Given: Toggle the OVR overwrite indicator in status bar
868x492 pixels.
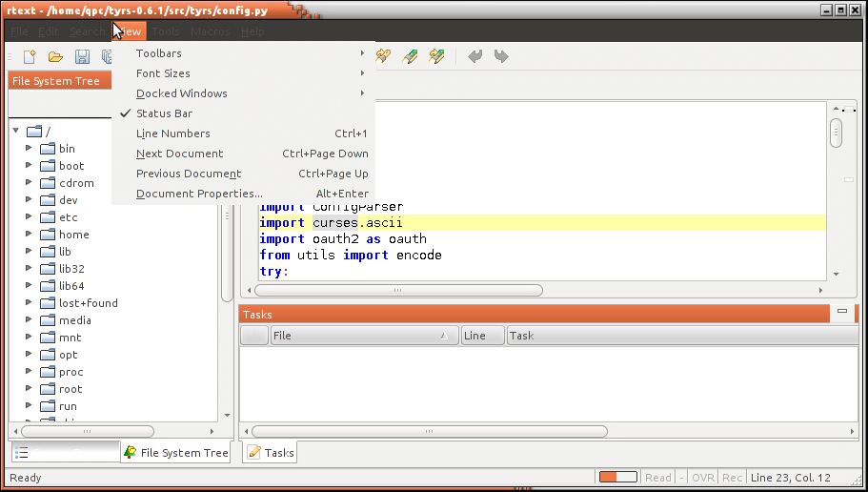Looking at the screenshot, I should tap(703, 478).
